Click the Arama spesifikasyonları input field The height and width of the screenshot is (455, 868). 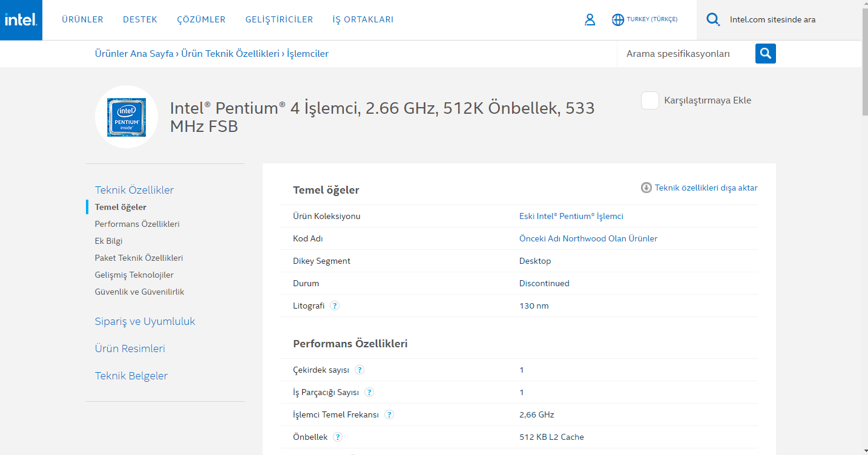click(x=685, y=54)
